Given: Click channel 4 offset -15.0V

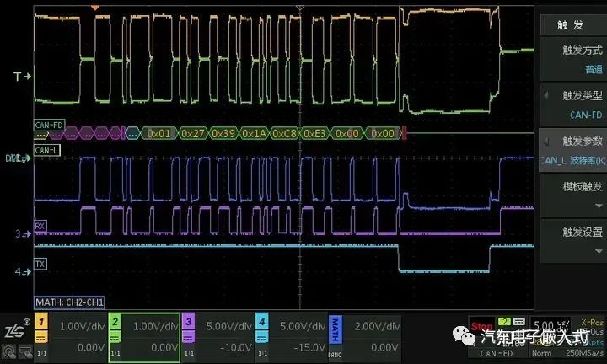Looking at the screenshot, I should [309, 347].
